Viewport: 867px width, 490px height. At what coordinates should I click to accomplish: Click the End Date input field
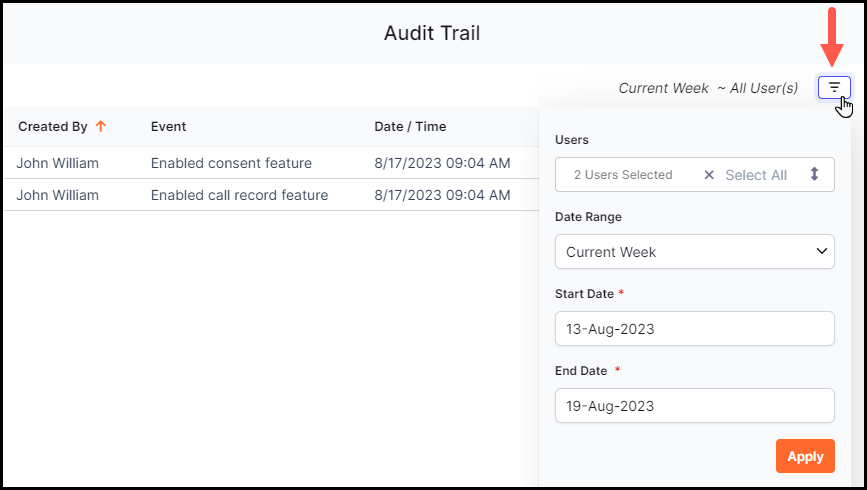click(694, 405)
